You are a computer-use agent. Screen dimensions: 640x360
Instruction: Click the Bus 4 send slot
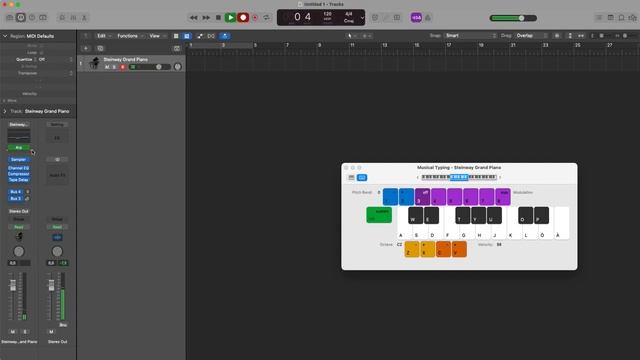(16, 192)
